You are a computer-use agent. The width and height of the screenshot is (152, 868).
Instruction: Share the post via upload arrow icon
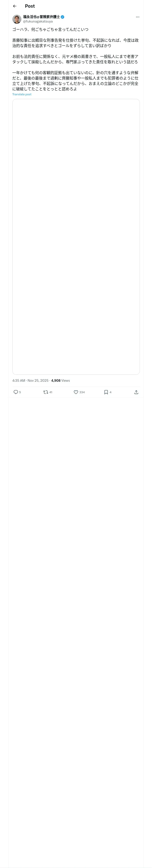[136, 392]
